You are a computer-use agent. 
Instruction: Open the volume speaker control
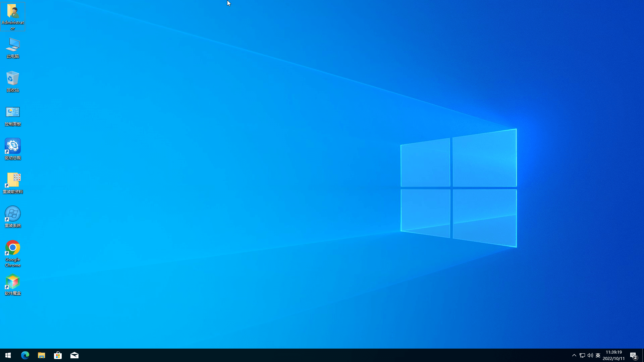click(590, 355)
